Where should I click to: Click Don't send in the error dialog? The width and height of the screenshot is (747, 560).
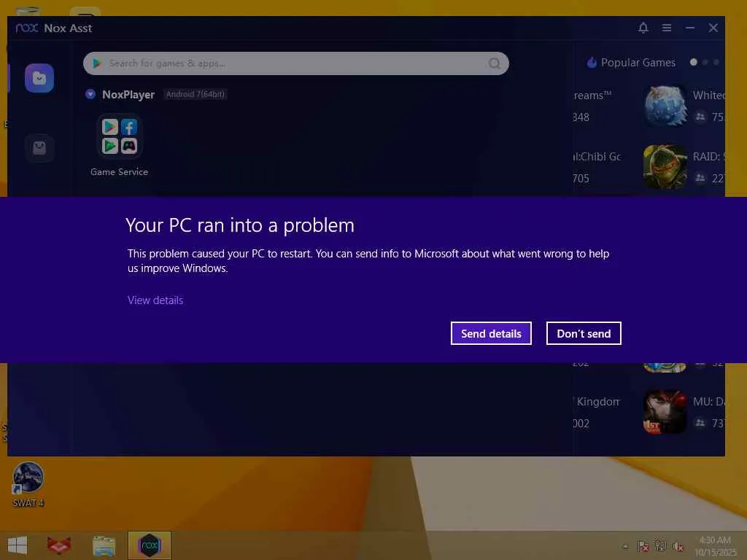(x=584, y=333)
